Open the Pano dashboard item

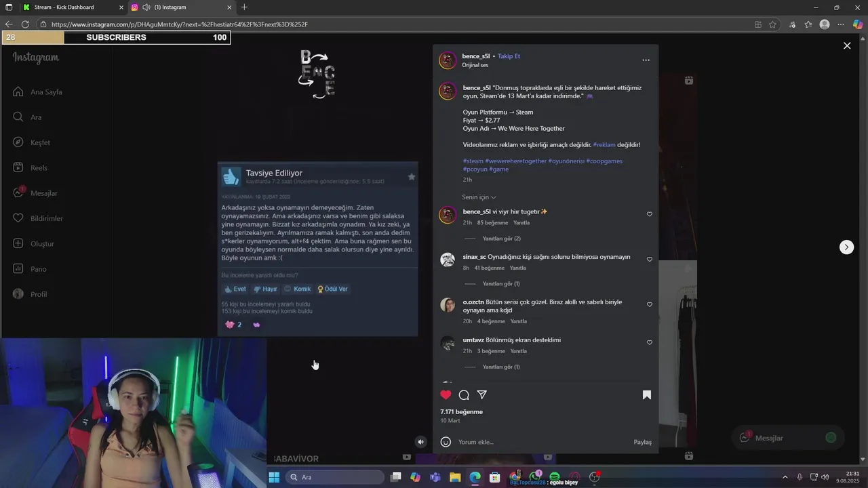pyautogui.click(x=30, y=269)
